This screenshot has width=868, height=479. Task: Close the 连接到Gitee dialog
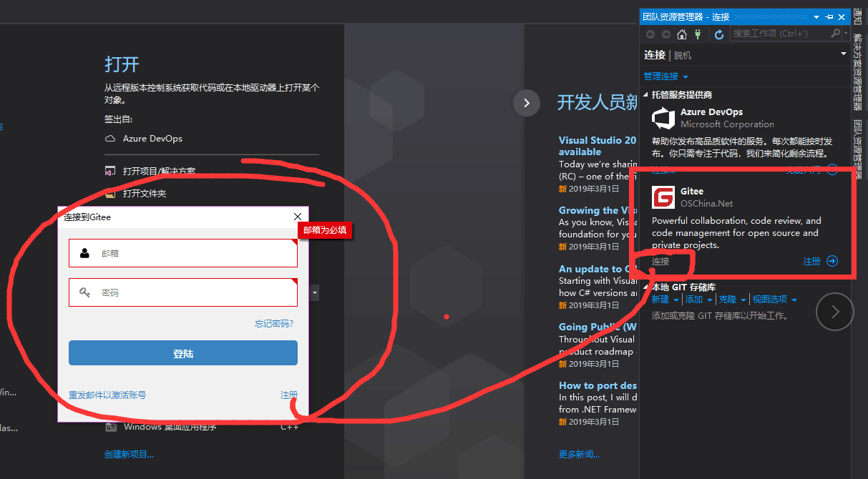[298, 217]
